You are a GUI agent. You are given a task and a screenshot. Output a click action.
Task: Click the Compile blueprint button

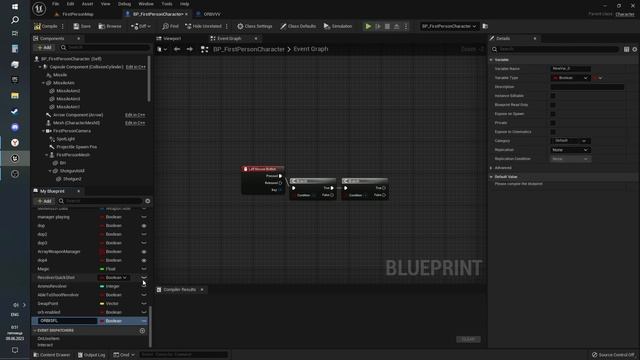point(46,26)
